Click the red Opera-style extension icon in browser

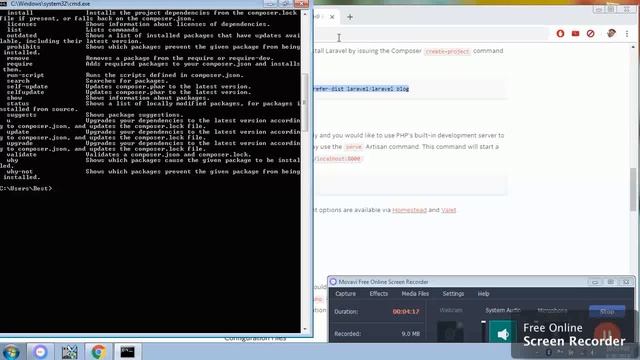click(560, 33)
